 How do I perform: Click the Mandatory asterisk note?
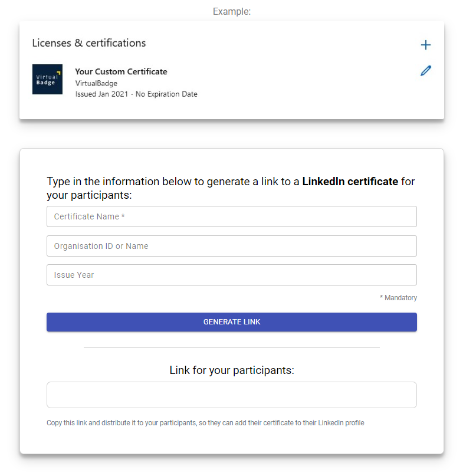pos(398,298)
